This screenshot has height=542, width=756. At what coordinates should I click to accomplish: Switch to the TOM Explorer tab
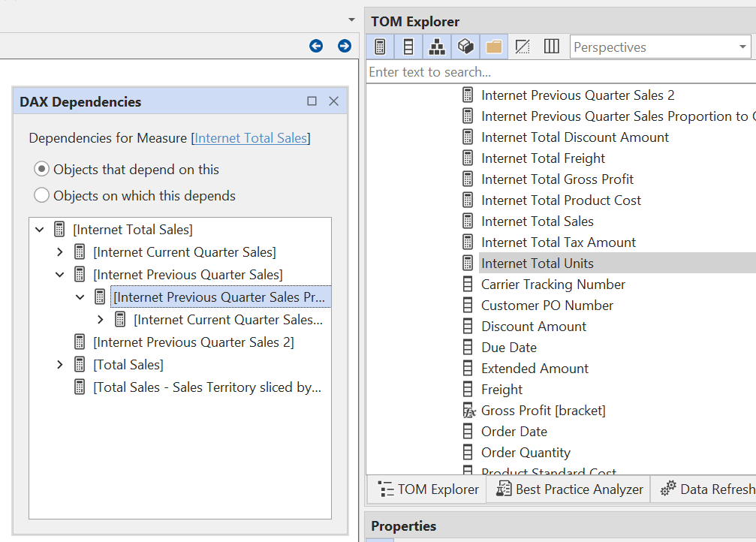(x=426, y=489)
